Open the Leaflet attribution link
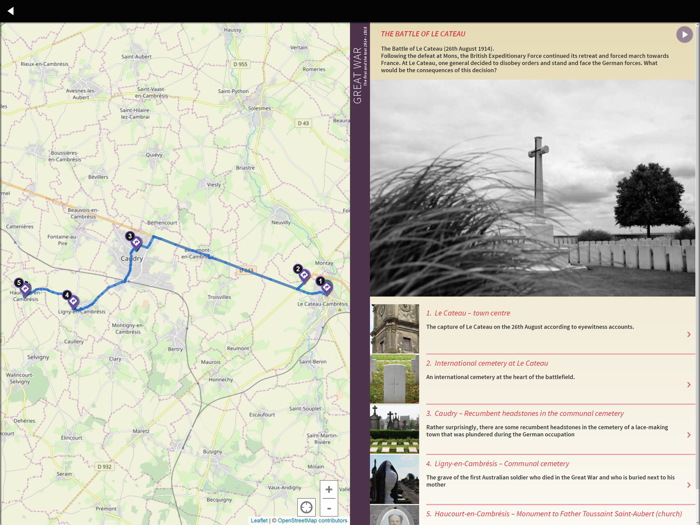 259,521
